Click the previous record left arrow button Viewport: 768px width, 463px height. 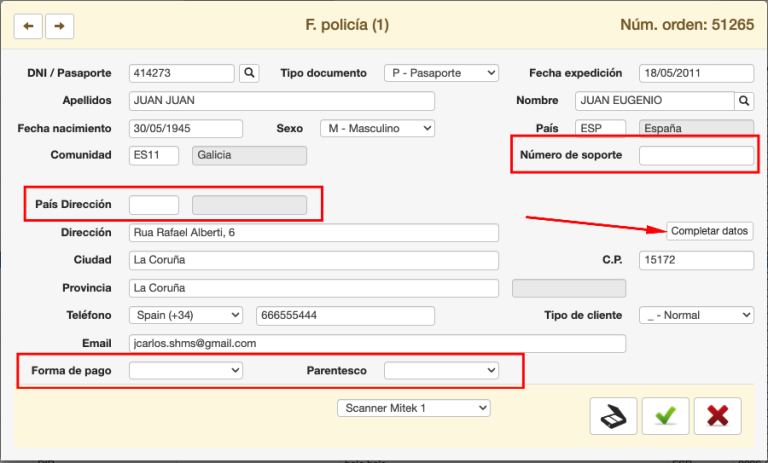[27, 26]
